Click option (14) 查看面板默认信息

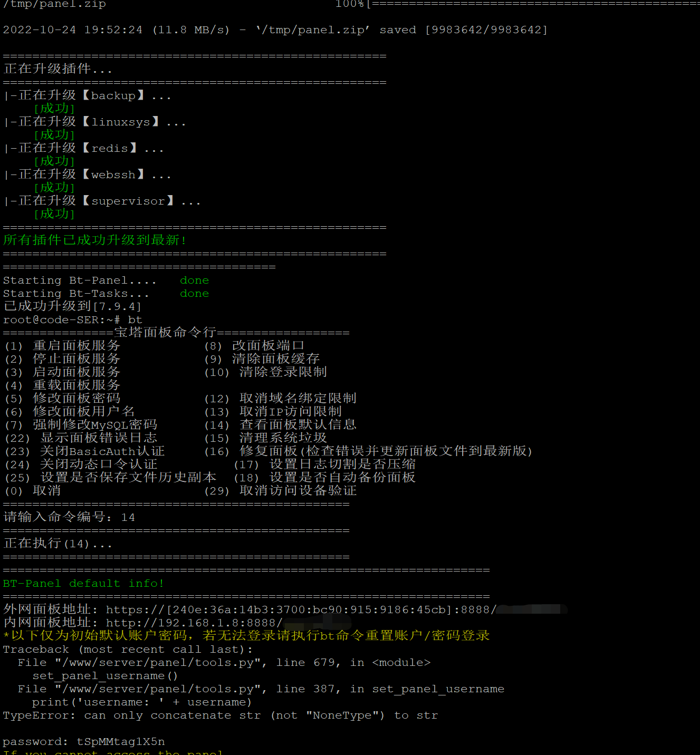(x=280, y=425)
